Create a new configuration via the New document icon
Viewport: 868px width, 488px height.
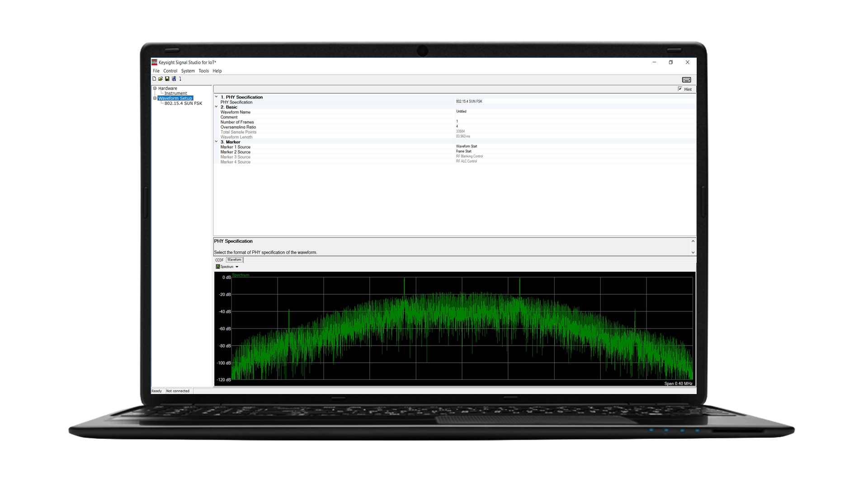click(154, 79)
